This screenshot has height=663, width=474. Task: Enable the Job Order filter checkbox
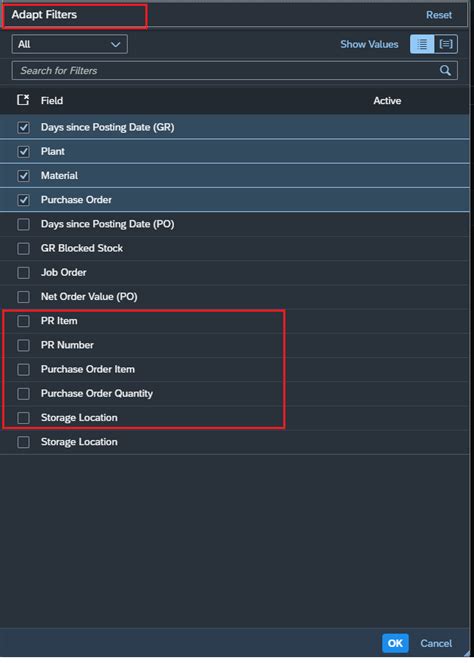(23, 272)
